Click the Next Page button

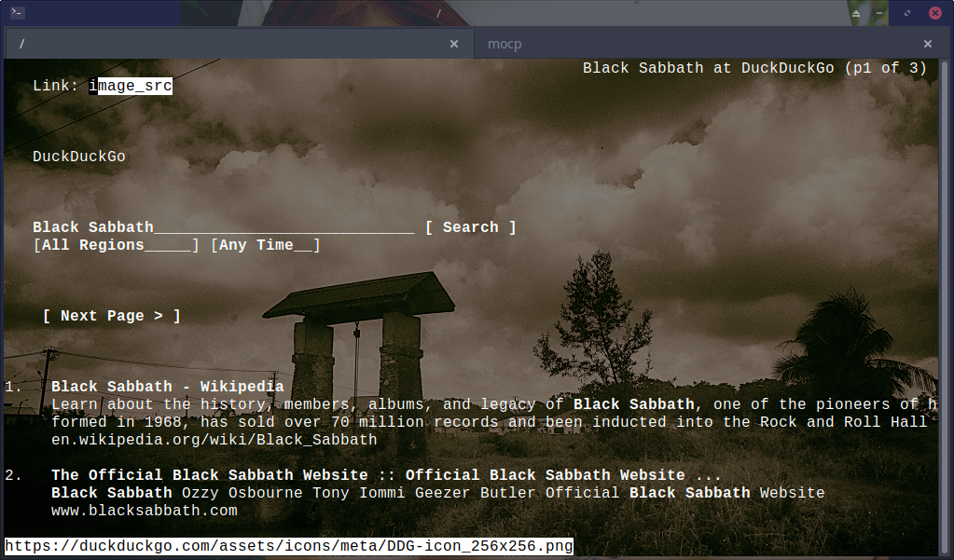point(112,316)
